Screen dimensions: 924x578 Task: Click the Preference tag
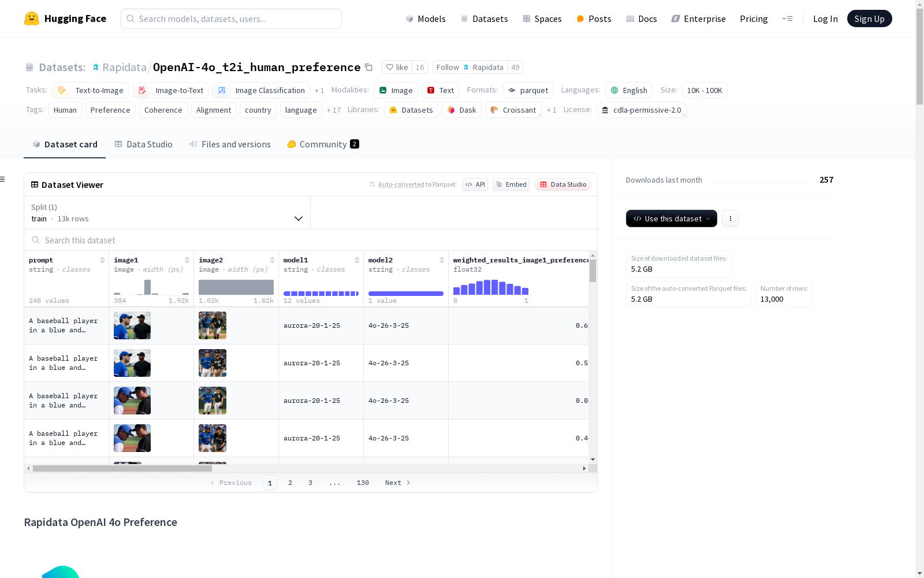(110, 110)
